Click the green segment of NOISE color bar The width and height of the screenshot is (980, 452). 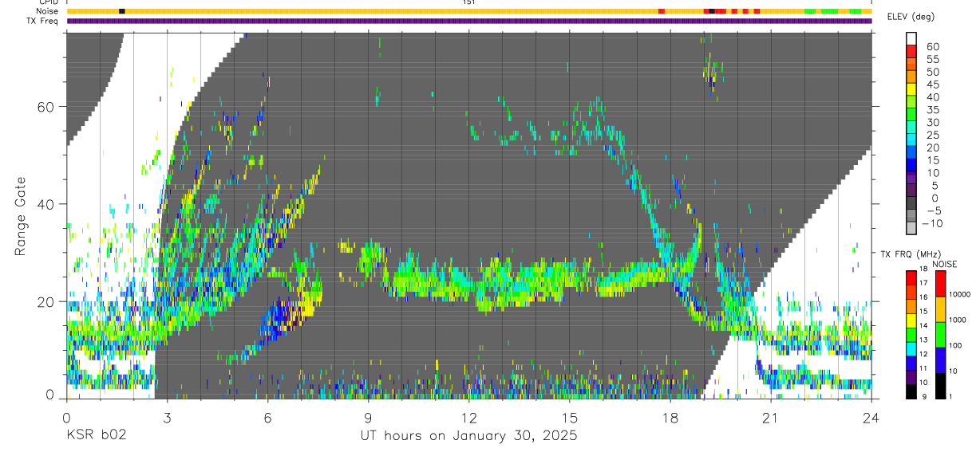(940, 334)
